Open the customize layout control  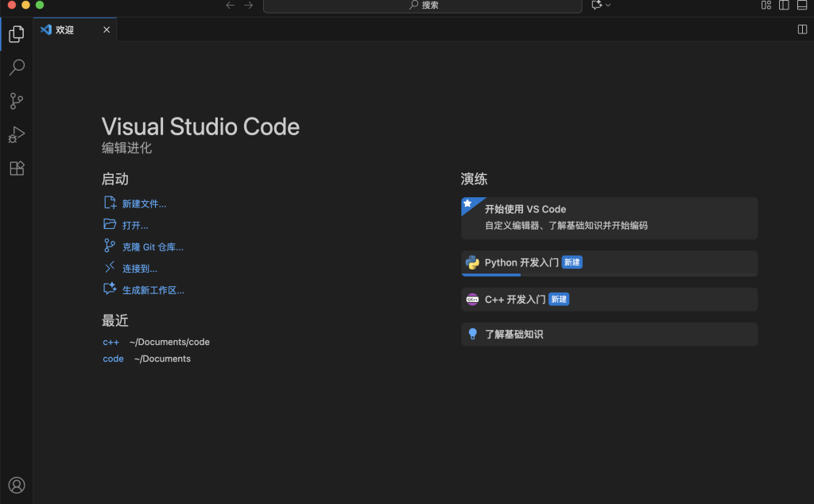coord(766,6)
